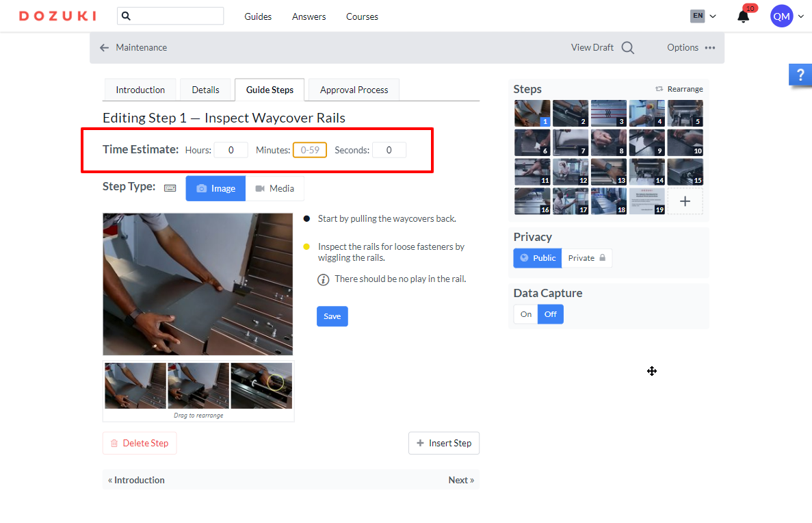Click the Delete Step button

click(140, 443)
